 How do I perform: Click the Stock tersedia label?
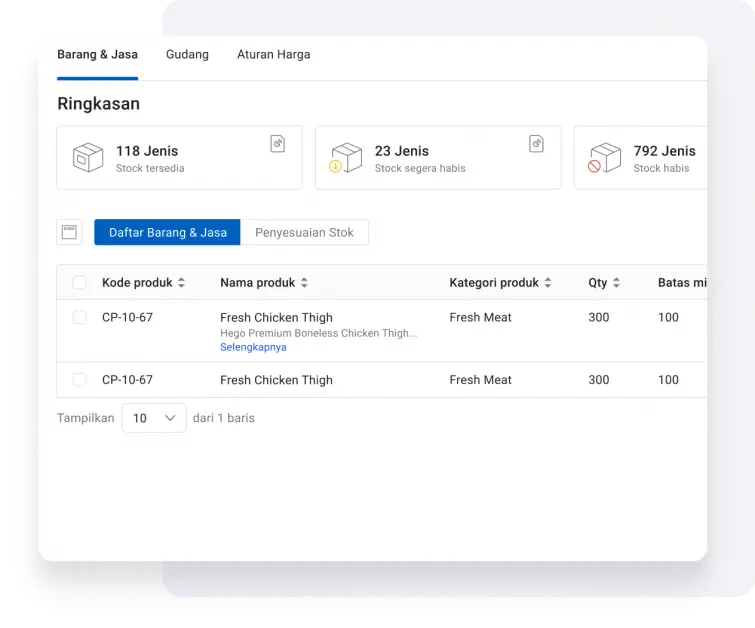pos(150,169)
